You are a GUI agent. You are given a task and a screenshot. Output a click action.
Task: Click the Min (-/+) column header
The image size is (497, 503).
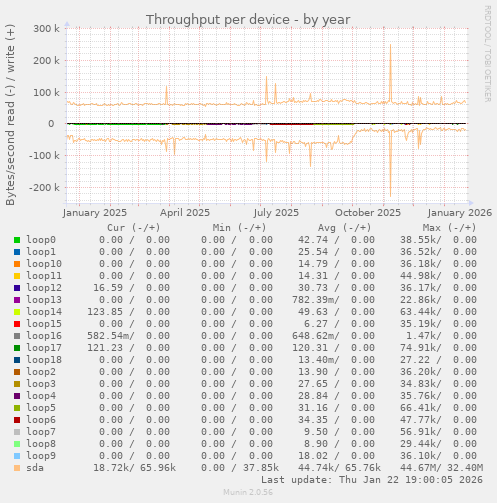pyautogui.click(x=239, y=228)
